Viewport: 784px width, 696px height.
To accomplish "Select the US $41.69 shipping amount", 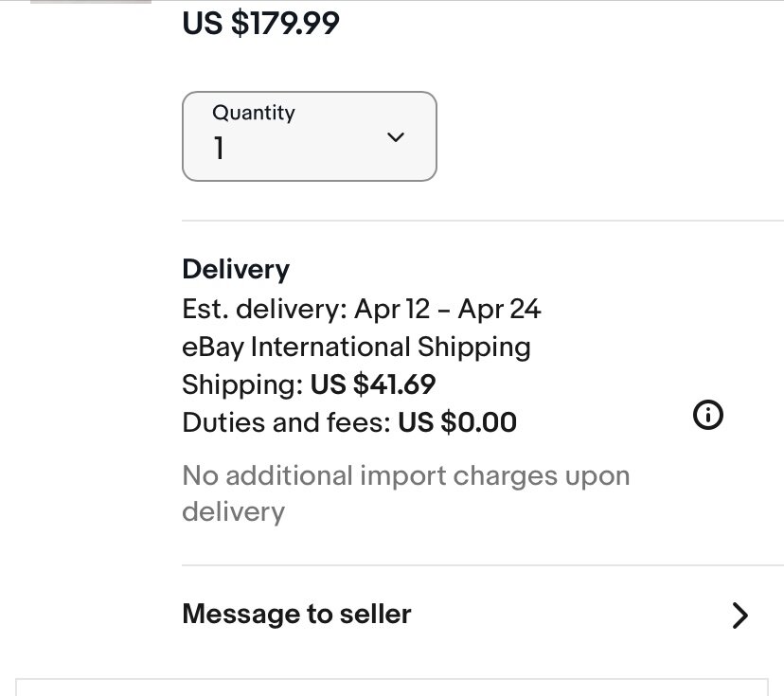I will pos(373,384).
